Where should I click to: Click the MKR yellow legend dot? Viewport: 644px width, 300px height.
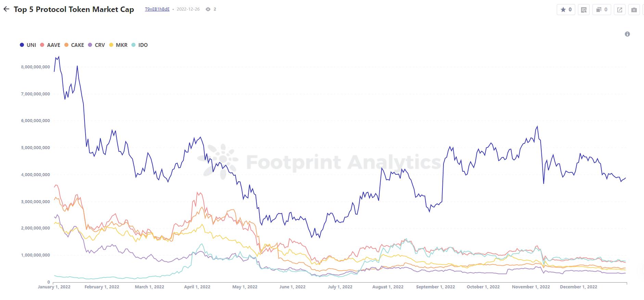point(111,45)
